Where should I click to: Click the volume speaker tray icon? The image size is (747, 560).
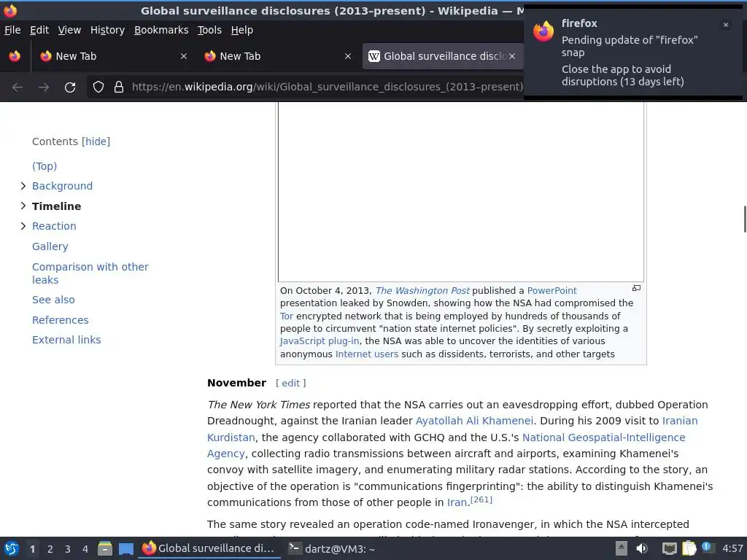(642, 548)
